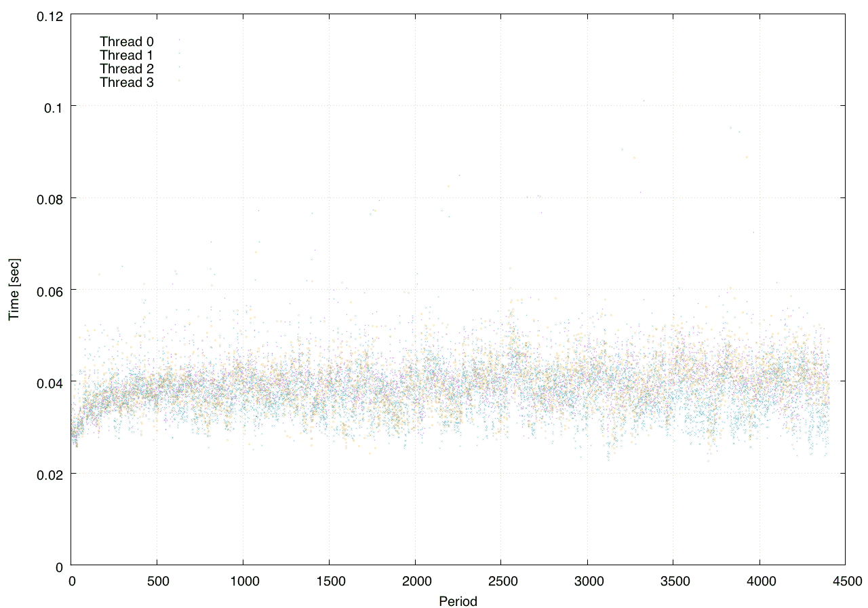
Task: Select the 0.12 y-axis tick label
Action: [50, 15]
